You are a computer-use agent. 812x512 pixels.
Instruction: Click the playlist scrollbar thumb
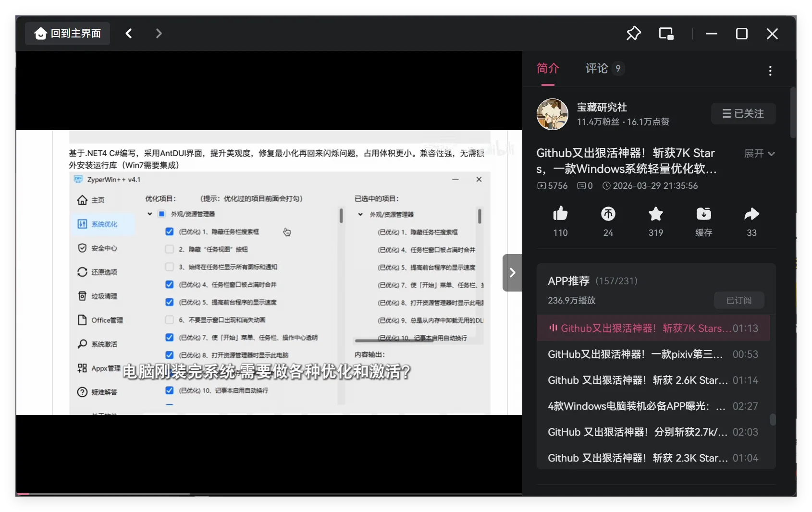773,419
